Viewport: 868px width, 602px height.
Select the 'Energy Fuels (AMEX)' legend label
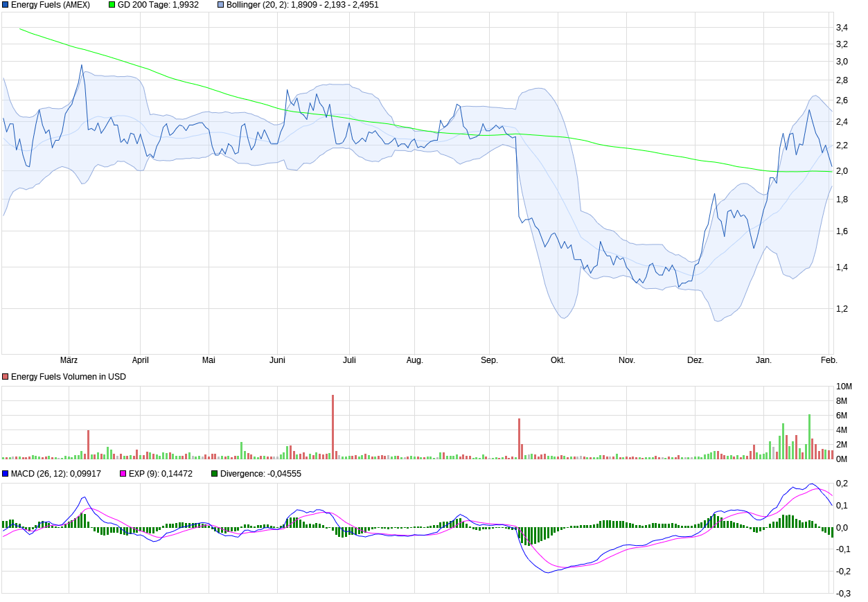[51, 5]
